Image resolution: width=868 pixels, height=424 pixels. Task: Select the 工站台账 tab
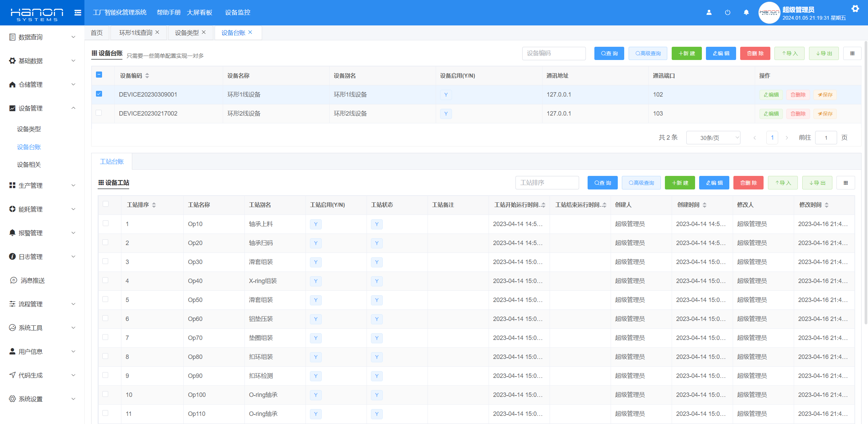[112, 162]
